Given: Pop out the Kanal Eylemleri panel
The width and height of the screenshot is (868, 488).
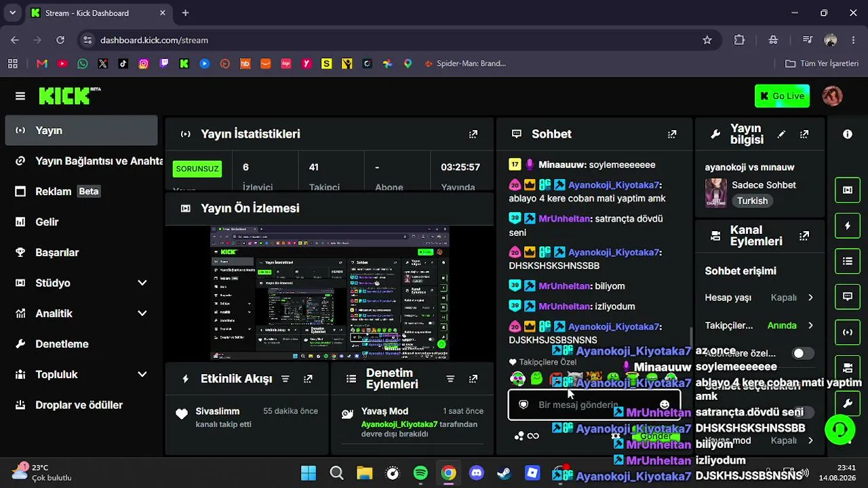Looking at the screenshot, I should point(804,236).
